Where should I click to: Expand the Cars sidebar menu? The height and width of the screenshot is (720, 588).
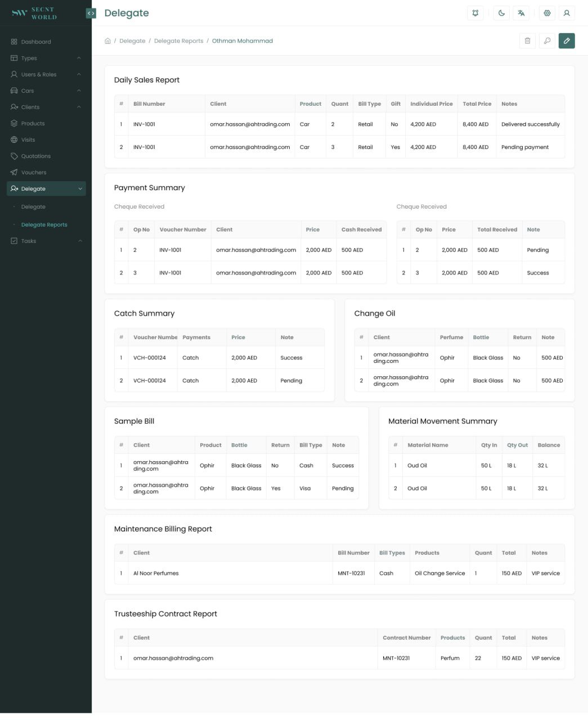click(x=46, y=91)
